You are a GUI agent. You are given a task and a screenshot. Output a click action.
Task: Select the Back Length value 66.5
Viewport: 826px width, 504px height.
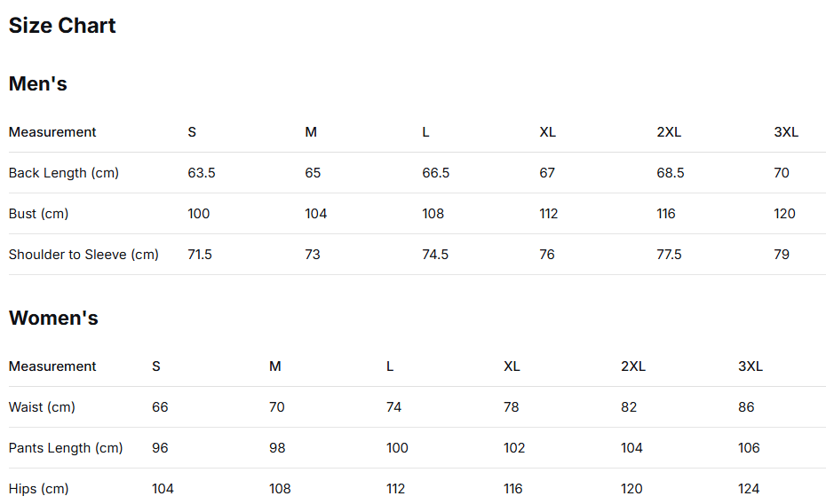pyautogui.click(x=436, y=173)
